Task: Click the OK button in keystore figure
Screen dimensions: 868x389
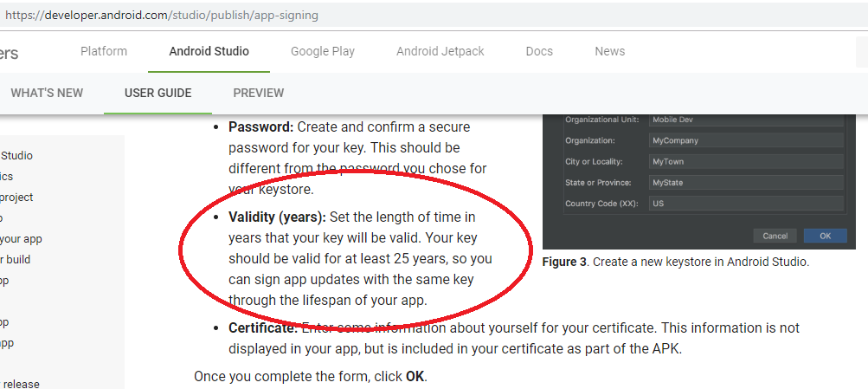Action: point(825,236)
